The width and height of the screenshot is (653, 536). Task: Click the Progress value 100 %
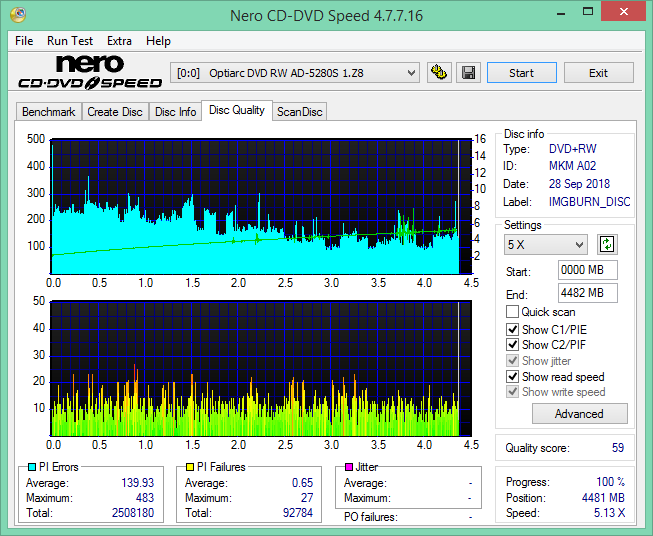pyautogui.click(x=611, y=482)
